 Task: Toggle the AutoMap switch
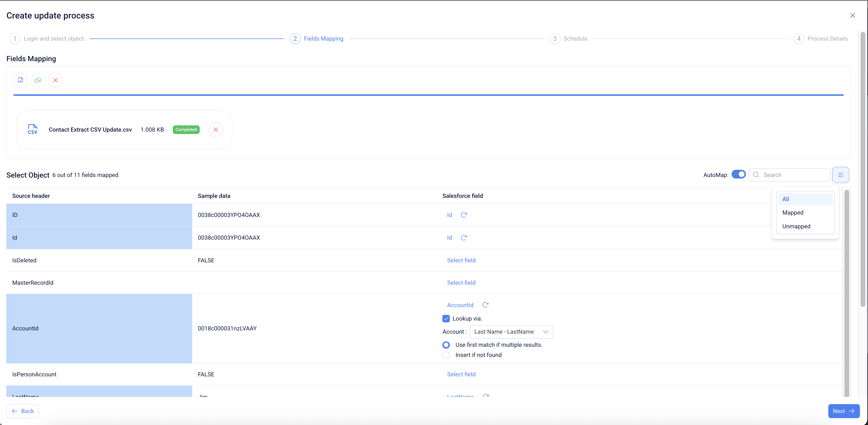738,175
